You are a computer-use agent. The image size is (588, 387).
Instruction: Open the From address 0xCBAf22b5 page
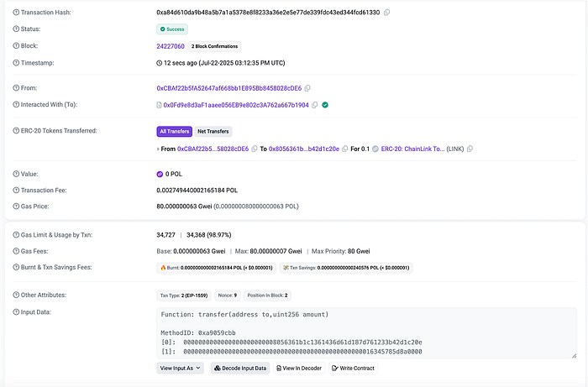228,88
